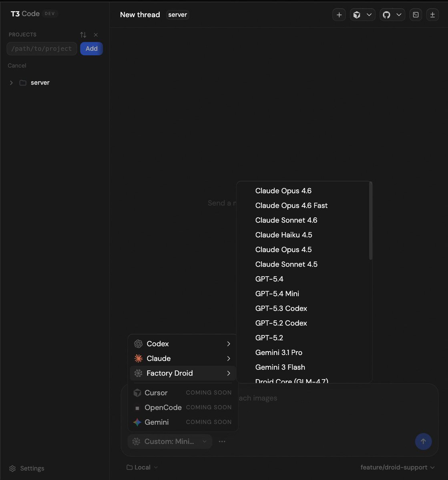Click the OpenCode coming soon entry

(183, 408)
